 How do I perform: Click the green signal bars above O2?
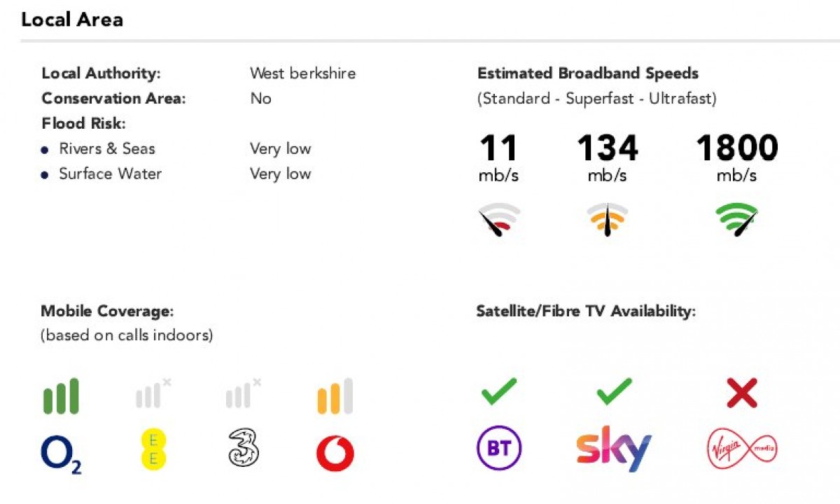(61, 396)
